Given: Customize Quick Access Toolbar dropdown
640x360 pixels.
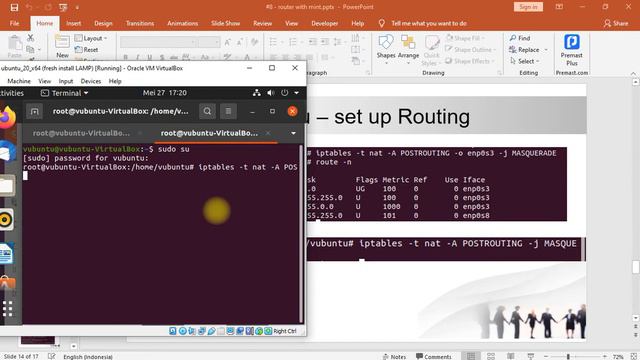Looking at the screenshot, I should click(77, 7).
